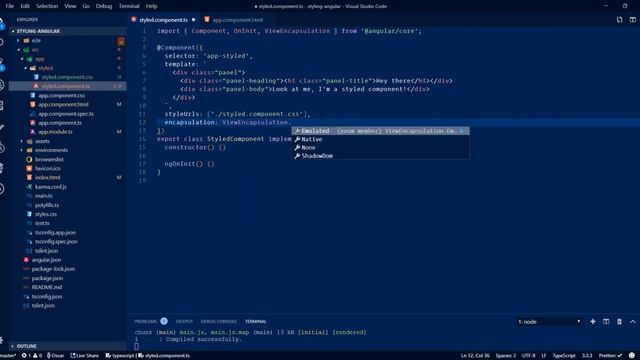Split the editor to the right
This screenshot has height=360, width=640.
(632, 20)
